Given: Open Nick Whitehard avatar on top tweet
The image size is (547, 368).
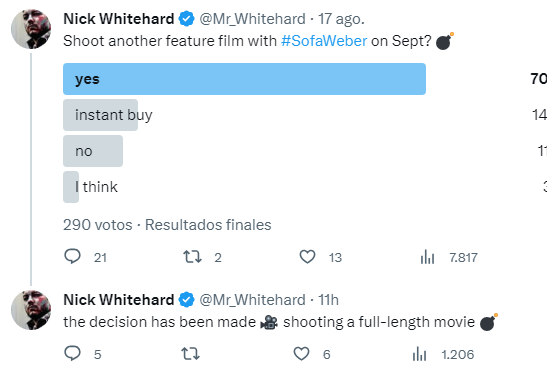Looking at the screenshot, I should click(x=31, y=29).
